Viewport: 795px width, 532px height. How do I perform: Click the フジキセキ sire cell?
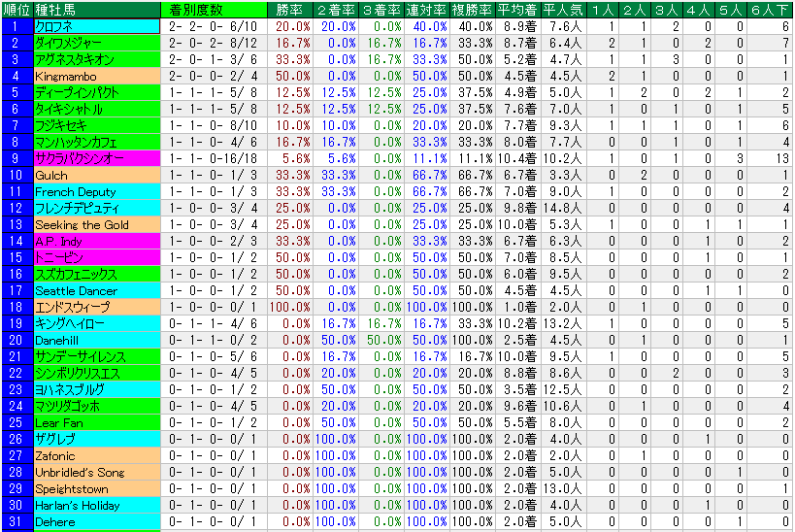(97, 125)
